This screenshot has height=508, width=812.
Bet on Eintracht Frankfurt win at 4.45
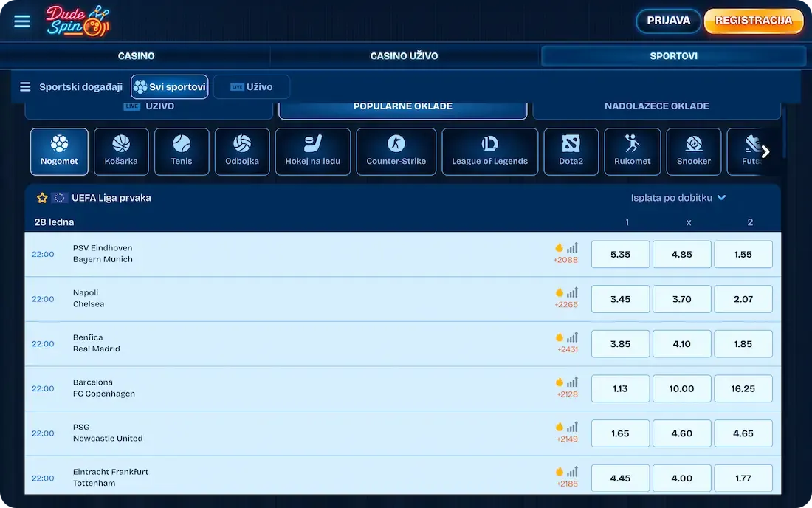620,478
